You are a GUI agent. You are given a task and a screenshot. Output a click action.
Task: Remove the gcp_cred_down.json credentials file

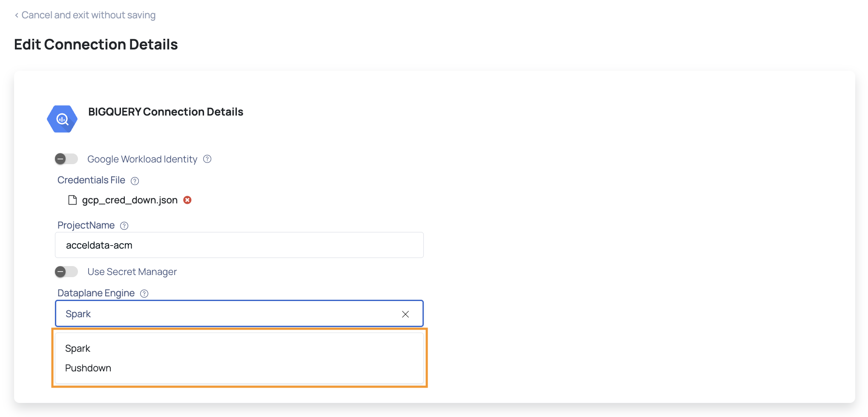(187, 200)
